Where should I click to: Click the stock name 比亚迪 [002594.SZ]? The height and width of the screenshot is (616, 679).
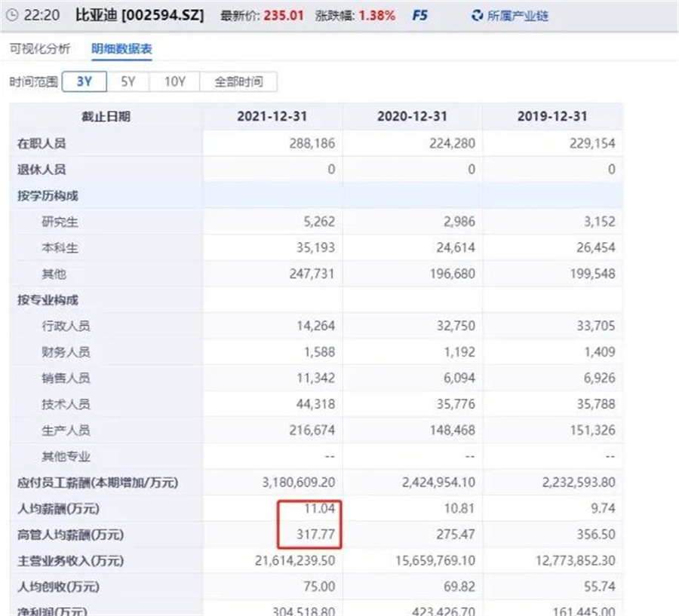pyautogui.click(x=140, y=16)
